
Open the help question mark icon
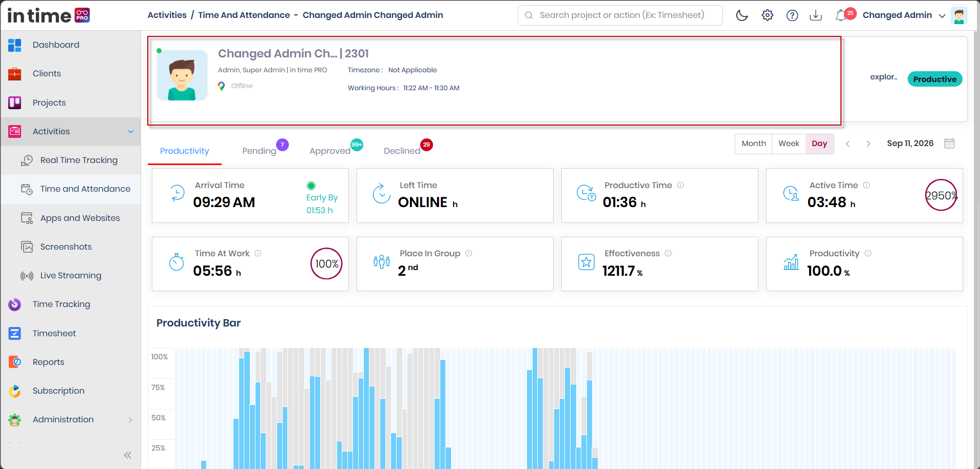792,15
